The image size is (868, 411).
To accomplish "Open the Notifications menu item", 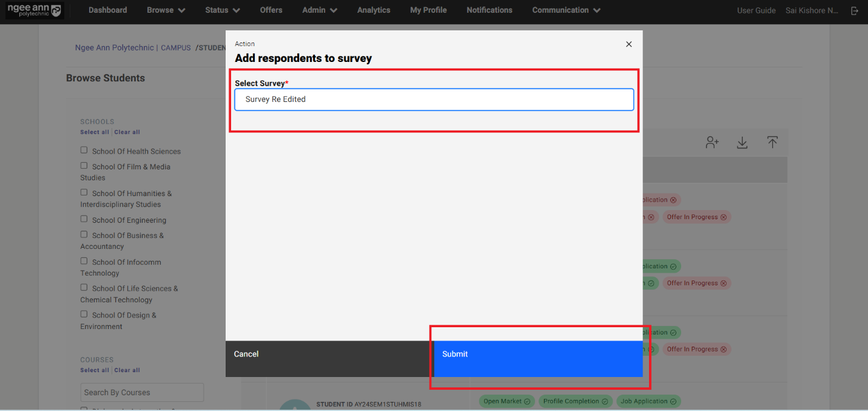I will pyautogui.click(x=489, y=10).
